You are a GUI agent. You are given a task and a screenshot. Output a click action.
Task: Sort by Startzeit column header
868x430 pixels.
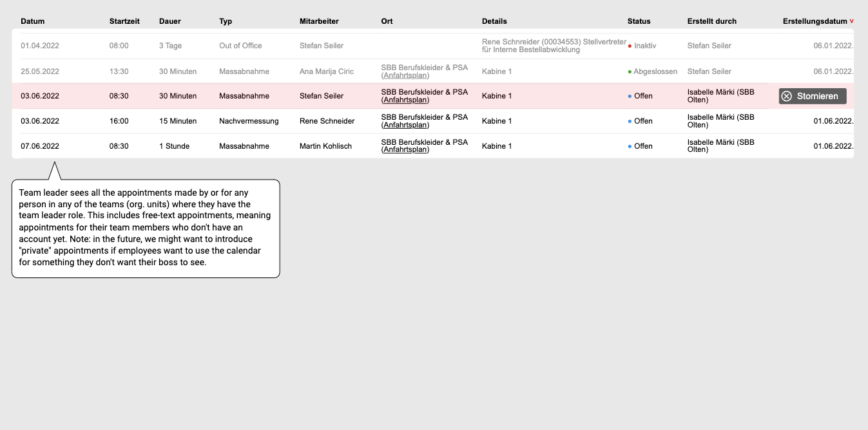point(124,21)
